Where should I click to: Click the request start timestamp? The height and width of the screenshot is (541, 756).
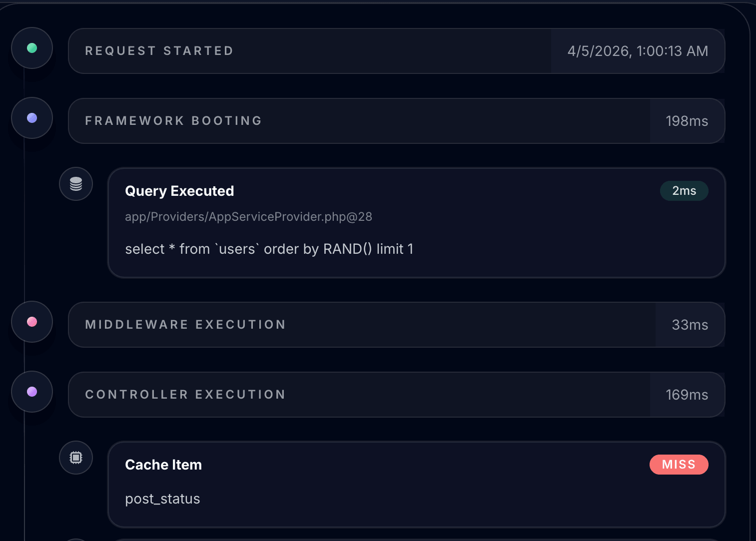[638, 51]
